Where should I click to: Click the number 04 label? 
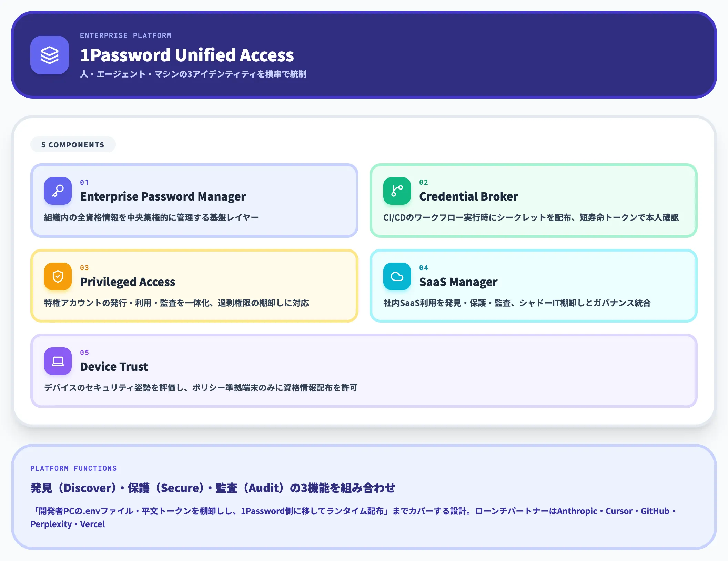(x=424, y=268)
